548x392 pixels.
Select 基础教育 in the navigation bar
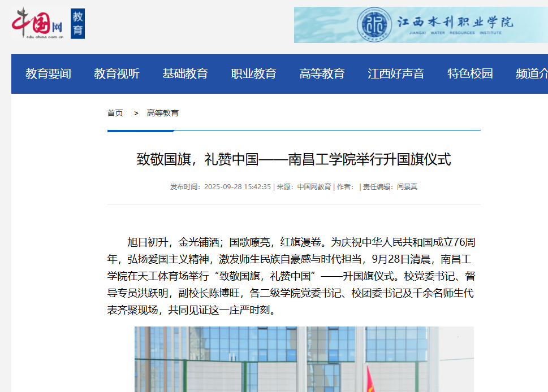coord(185,73)
